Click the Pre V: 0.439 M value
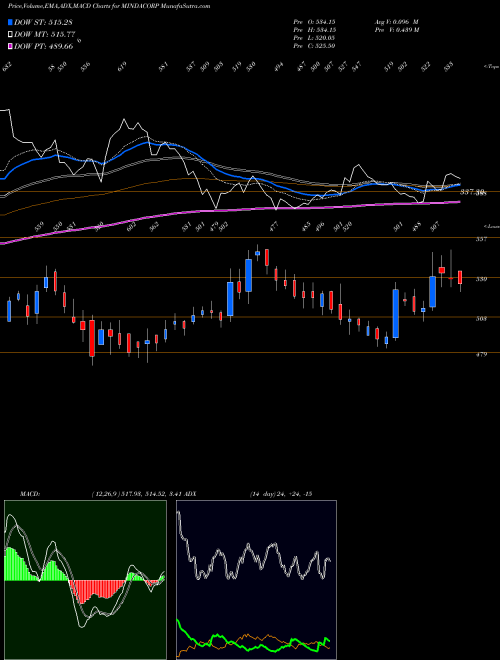Screen dimensions: 500x660 pos(397,30)
